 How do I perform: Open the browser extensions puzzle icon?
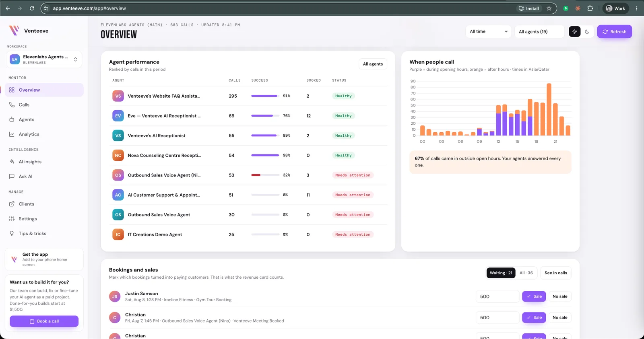click(x=590, y=8)
